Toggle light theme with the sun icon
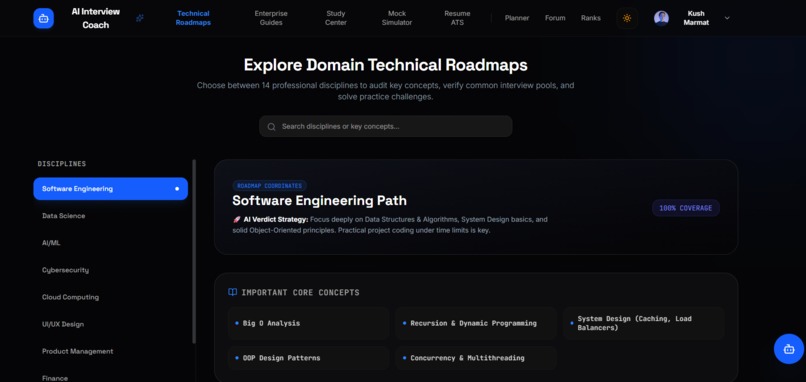The height and width of the screenshot is (382, 806). tap(627, 18)
